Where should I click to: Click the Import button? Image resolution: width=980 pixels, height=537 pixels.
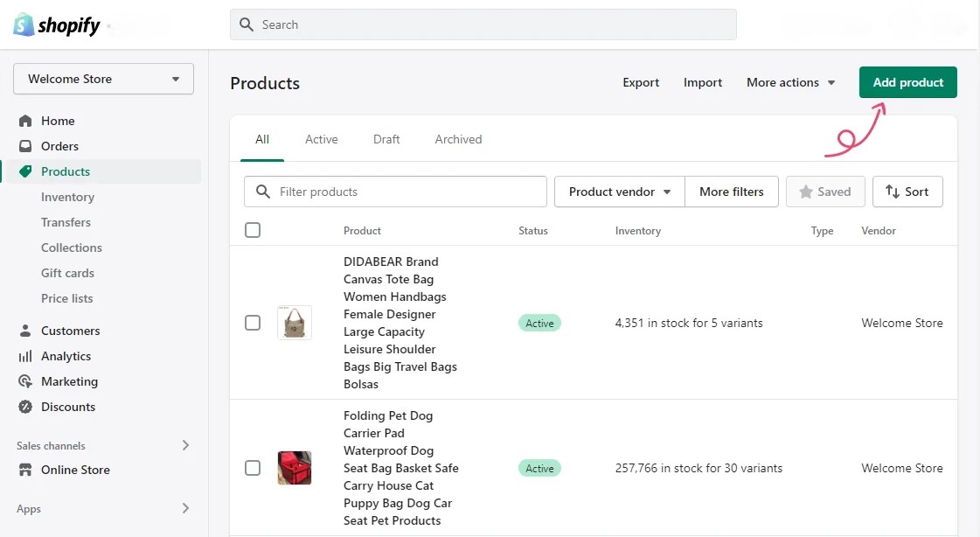click(x=703, y=82)
